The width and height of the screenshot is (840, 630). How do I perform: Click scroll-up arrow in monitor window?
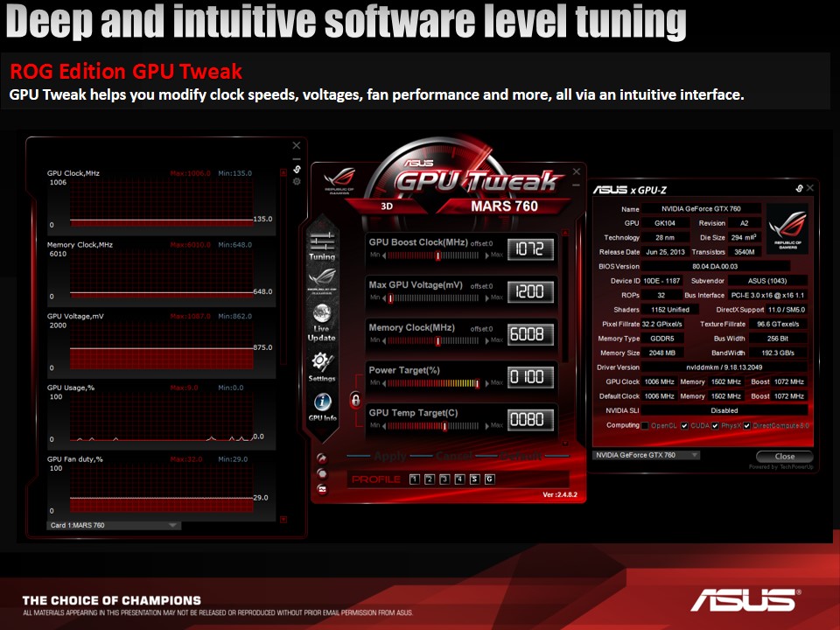[283, 172]
